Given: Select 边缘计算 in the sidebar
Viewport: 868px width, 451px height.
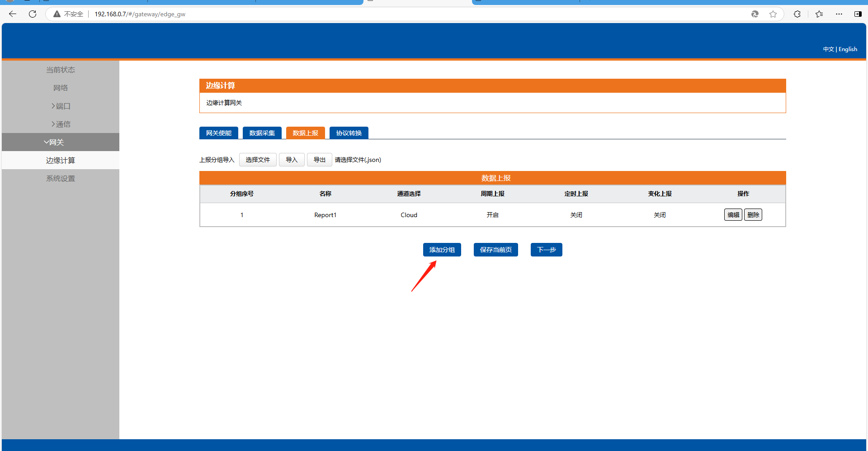Looking at the screenshot, I should click(x=61, y=160).
